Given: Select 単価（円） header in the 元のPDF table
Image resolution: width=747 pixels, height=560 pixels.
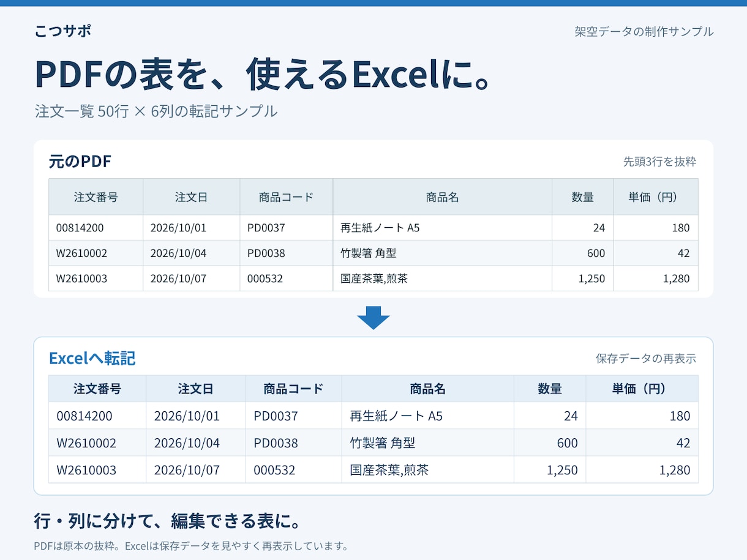Looking at the screenshot, I should coord(656,197).
